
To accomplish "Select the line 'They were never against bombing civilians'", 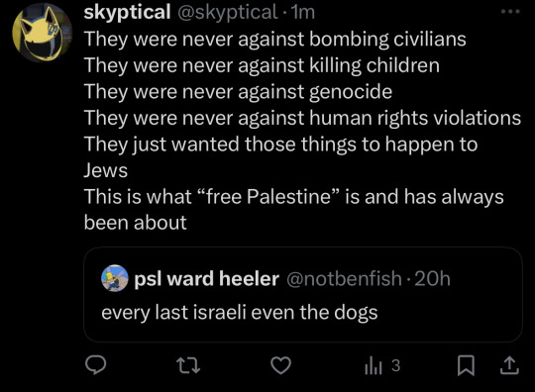I will [275, 39].
